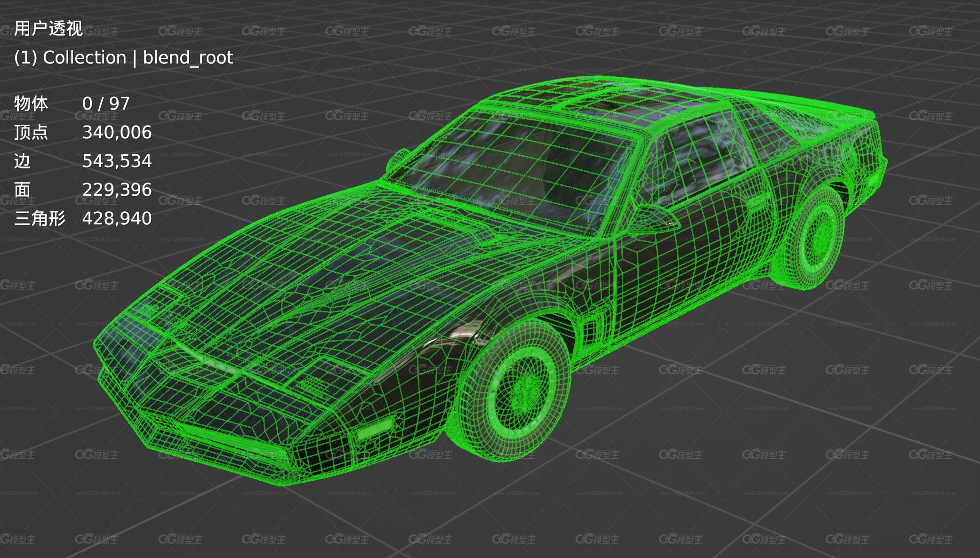Click the '物体' statistics label
The image size is (980, 558).
31,104
